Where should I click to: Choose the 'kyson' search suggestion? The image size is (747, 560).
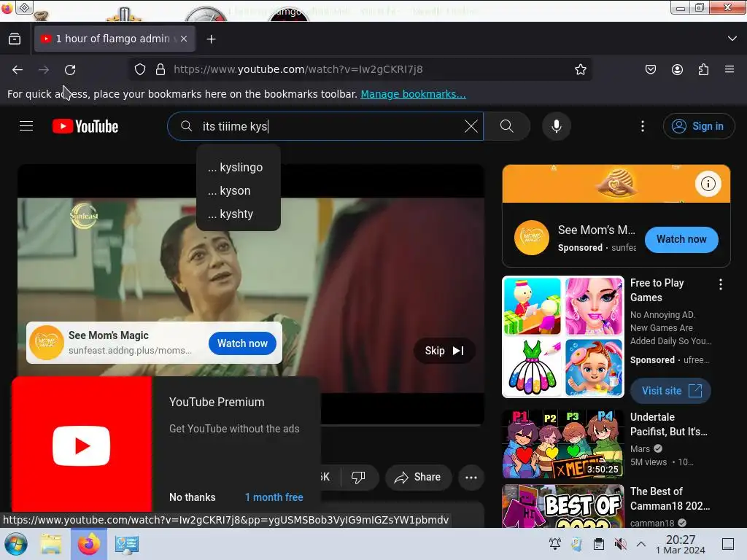coord(239,190)
